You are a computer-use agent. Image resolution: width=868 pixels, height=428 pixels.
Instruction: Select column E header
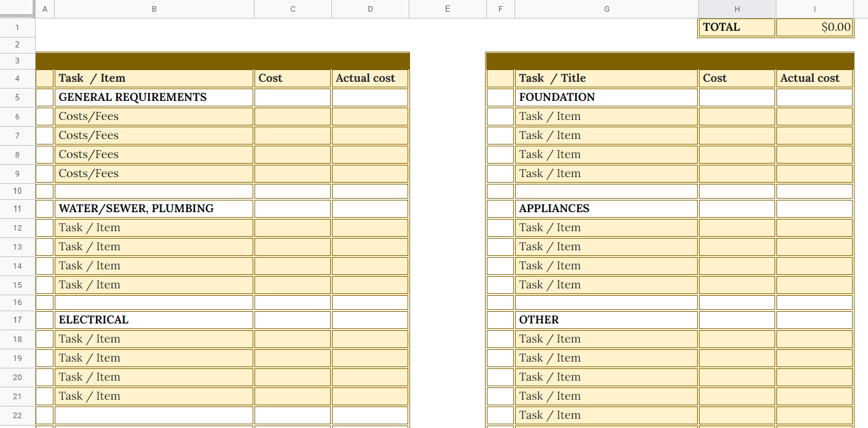pos(447,9)
